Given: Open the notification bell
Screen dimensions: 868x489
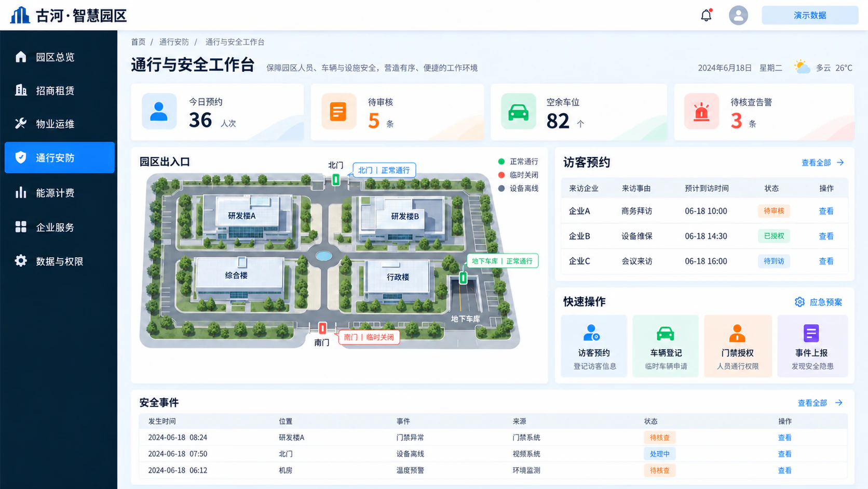Looking at the screenshot, I should coord(706,15).
